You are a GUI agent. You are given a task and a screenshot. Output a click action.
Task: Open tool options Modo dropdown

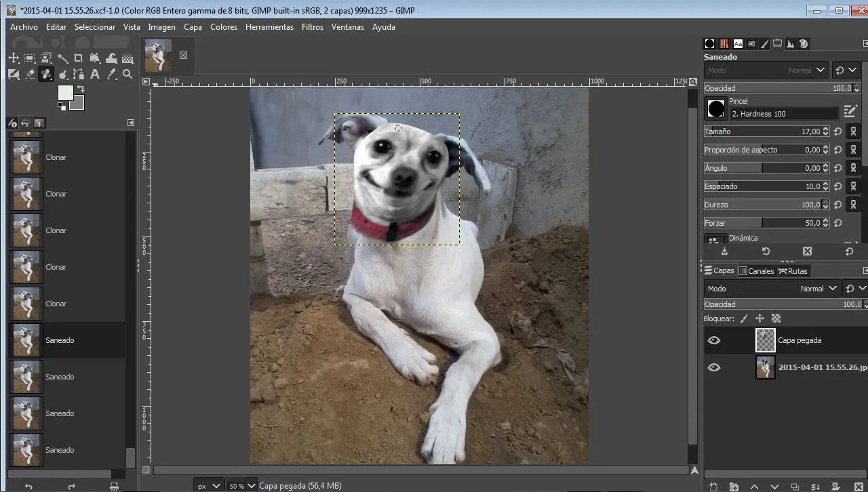pyautogui.click(x=766, y=70)
